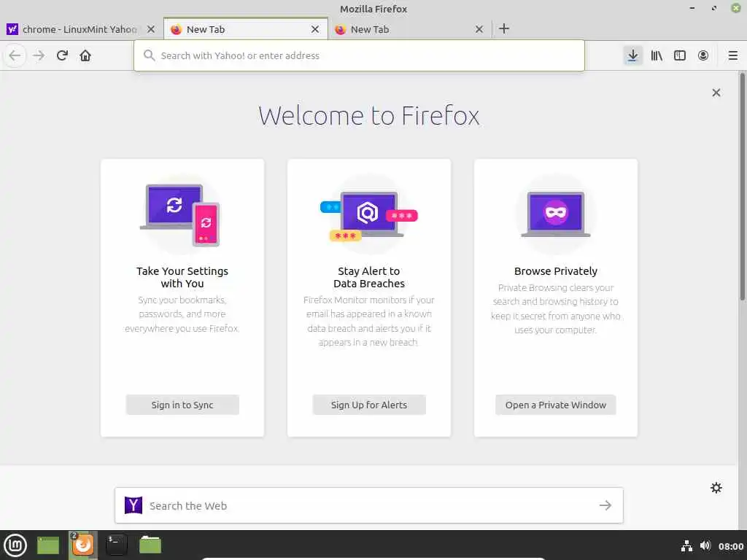
Task: Maximize the Mozilla Firefox window
Action: [713, 8]
